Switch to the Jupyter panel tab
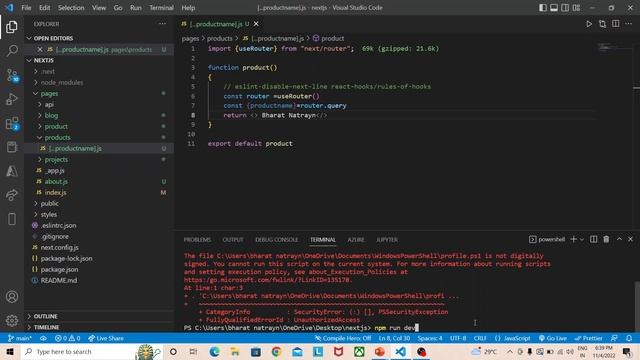Viewport: 640px width, 360px height. (387, 240)
